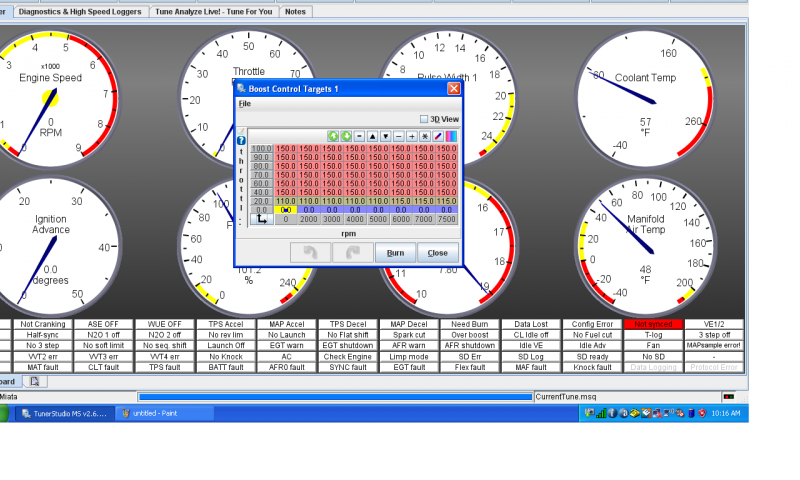
Task: Open Tune Analyze Live tab
Action: click(214, 12)
